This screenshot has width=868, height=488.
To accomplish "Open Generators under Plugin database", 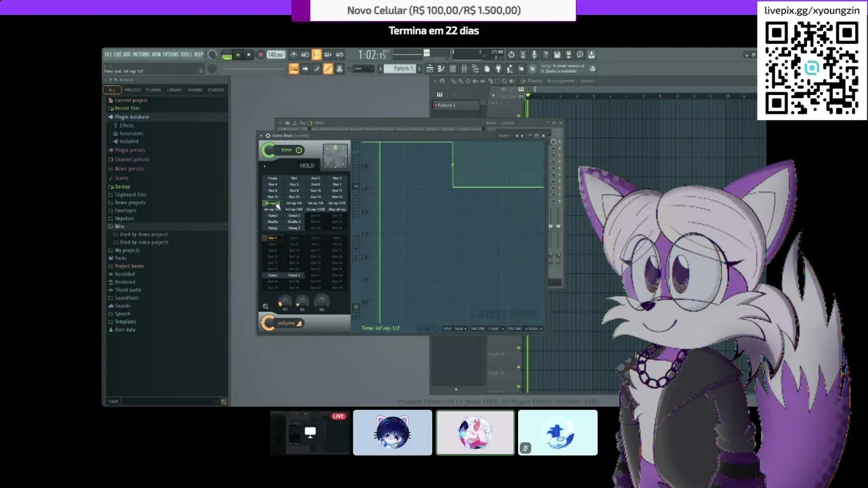I will point(132,134).
